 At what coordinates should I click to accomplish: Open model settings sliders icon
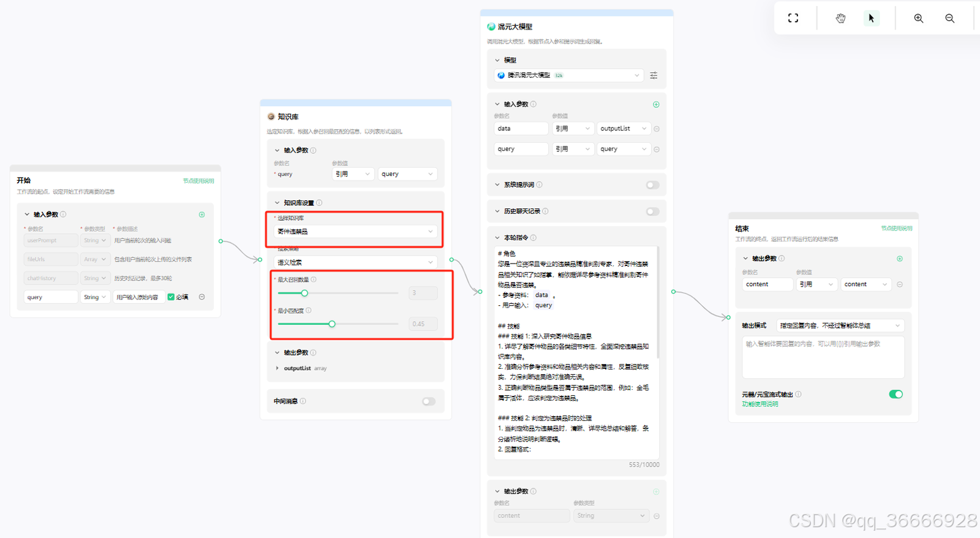(654, 75)
